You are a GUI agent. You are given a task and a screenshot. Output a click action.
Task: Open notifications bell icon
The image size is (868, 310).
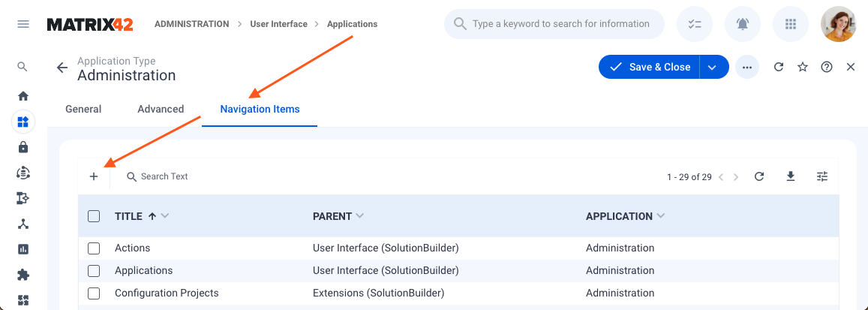[x=743, y=24]
